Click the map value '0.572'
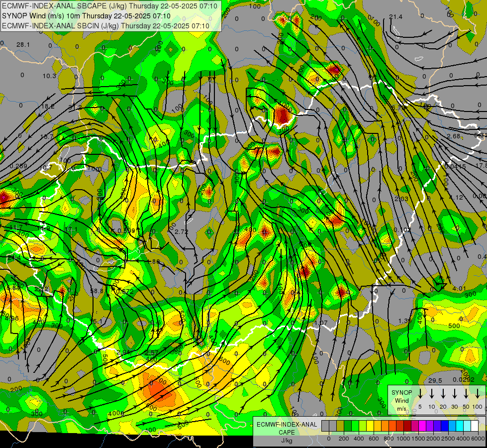The height and width of the screenshot is (448, 487). click(x=124, y=291)
